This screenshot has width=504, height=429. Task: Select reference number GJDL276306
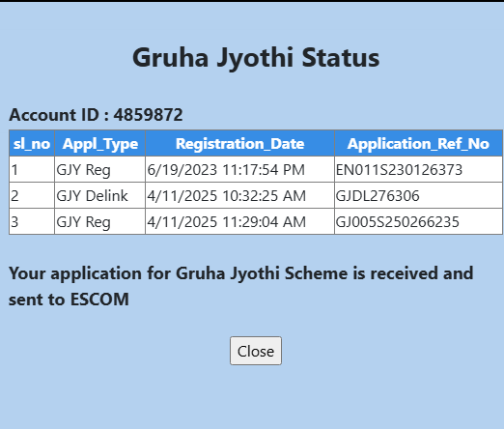tap(378, 195)
